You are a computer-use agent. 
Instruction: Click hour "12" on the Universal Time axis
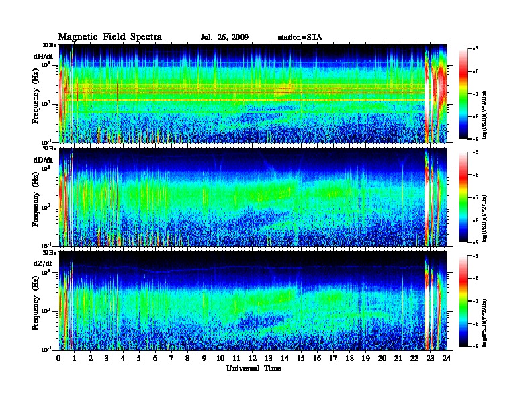pos(253,358)
